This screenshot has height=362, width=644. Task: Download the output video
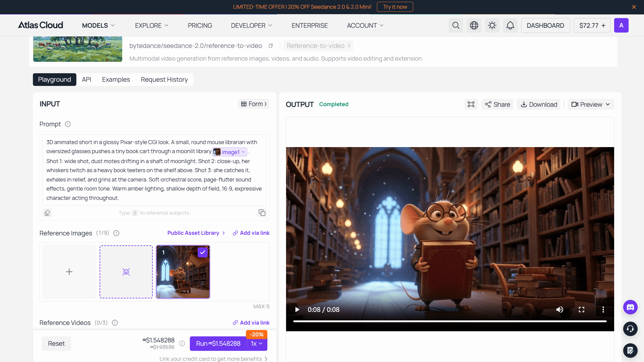coord(539,104)
